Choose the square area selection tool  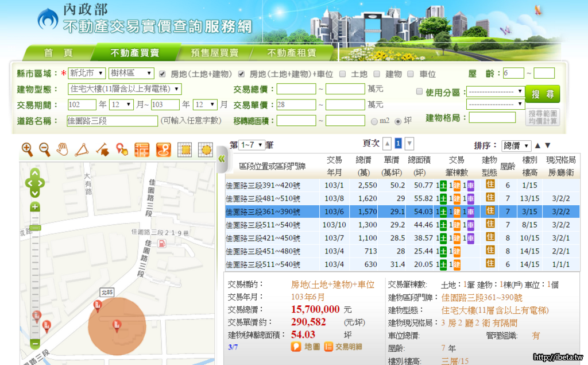point(184,149)
